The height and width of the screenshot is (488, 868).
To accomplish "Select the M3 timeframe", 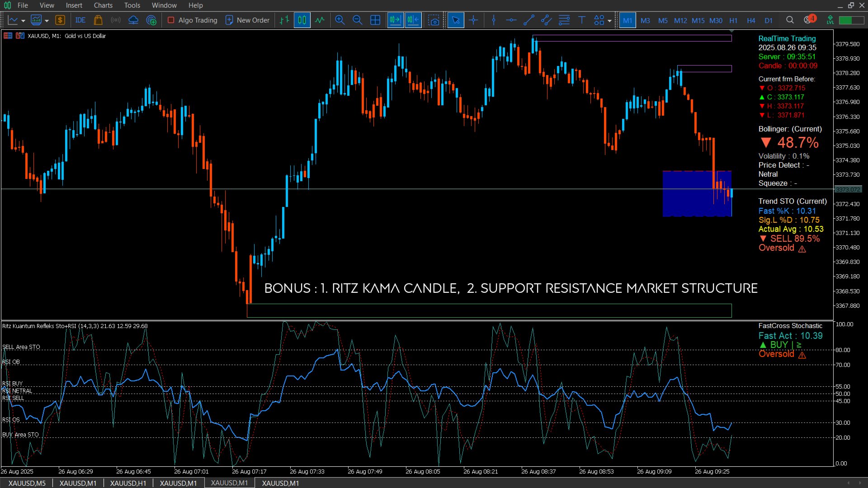I will pyautogui.click(x=645, y=20).
